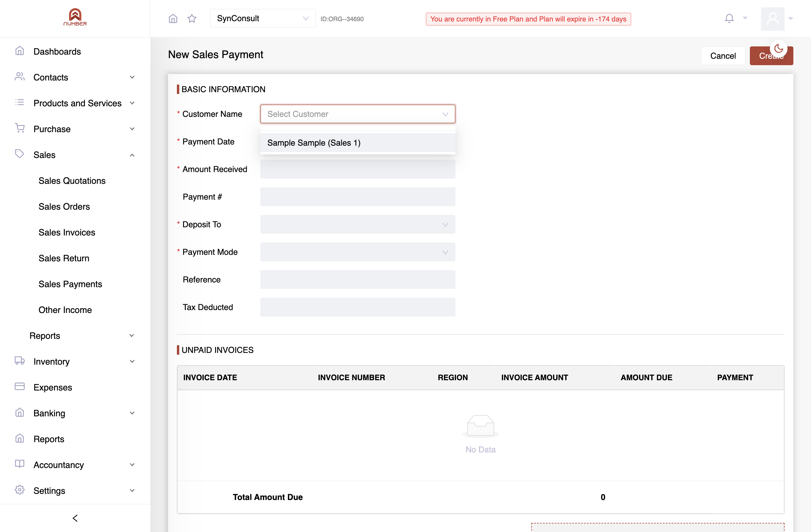Click the Invoice Number column header
The height and width of the screenshot is (532, 811).
click(351, 378)
